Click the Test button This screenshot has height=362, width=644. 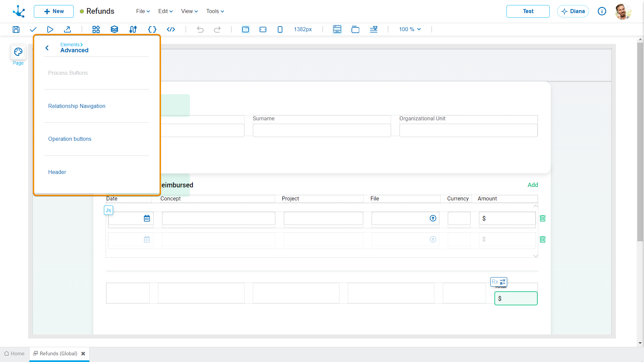tap(528, 11)
